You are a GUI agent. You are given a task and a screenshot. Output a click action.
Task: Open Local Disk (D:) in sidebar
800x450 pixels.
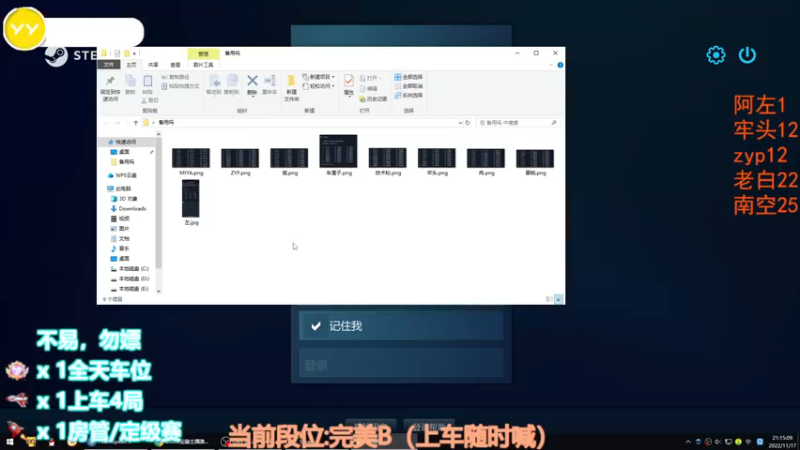pyautogui.click(x=130, y=279)
